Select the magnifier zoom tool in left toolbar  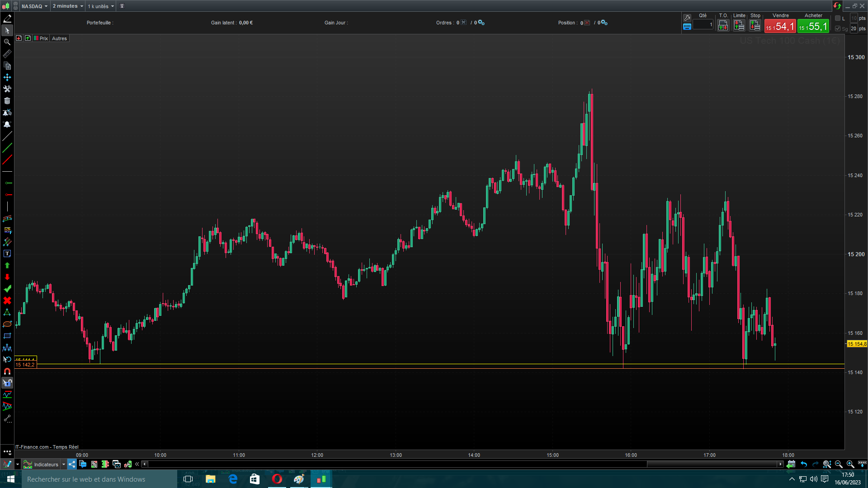(7, 42)
